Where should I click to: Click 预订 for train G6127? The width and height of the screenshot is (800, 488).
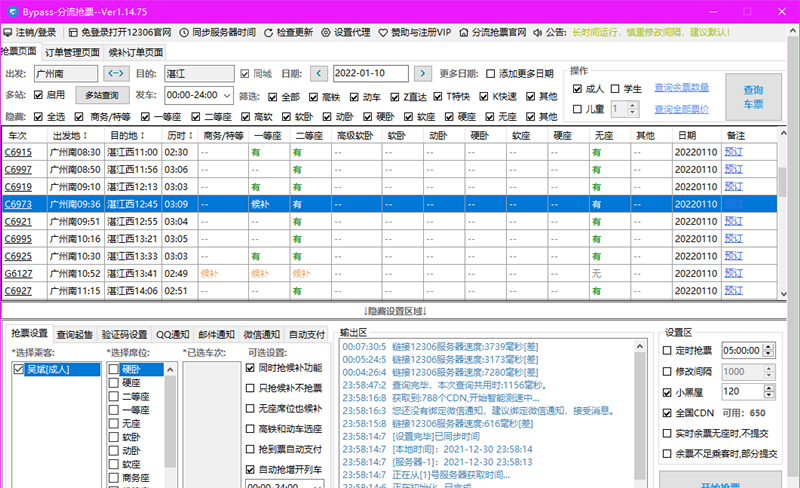[x=734, y=274]
